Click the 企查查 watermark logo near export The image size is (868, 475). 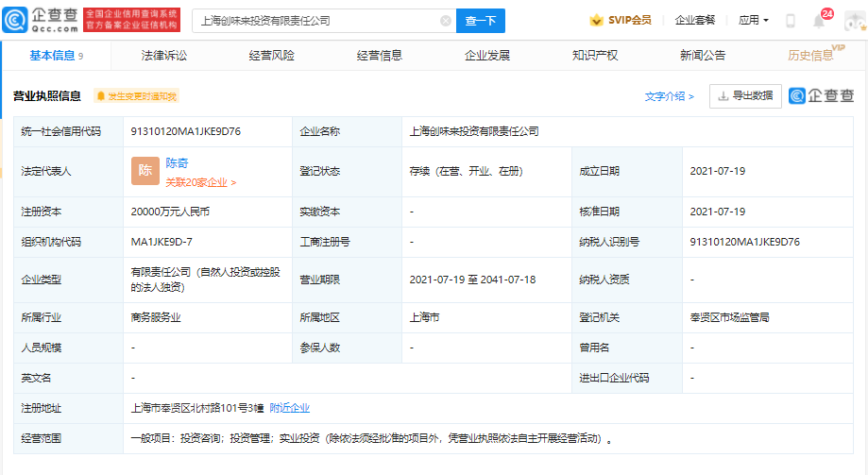(822, 95)
